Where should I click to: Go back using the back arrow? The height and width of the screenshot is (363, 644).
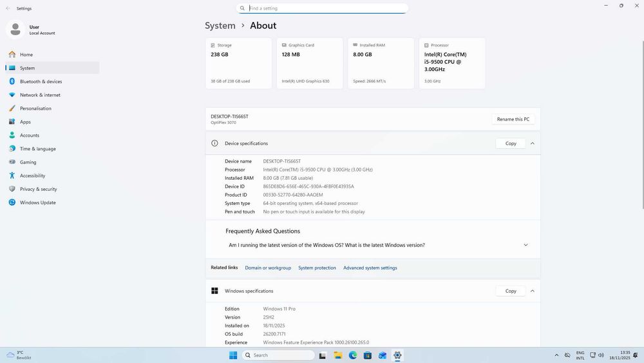[8, 8]
